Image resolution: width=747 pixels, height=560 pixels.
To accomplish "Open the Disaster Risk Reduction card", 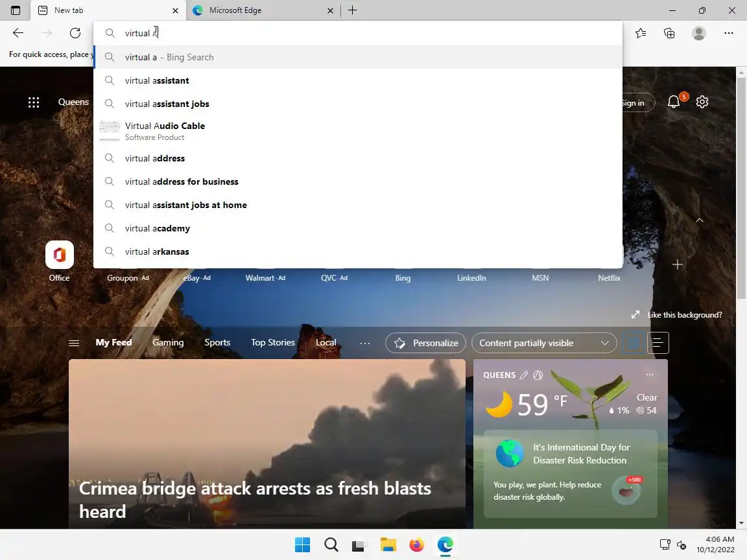I will [x=571, y=474].
